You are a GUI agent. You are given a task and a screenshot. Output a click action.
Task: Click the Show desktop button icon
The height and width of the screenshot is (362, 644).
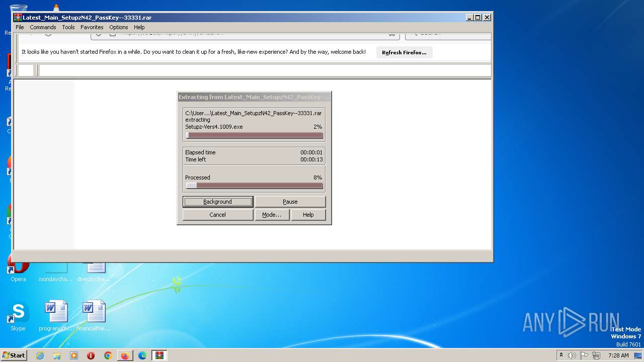638,355
